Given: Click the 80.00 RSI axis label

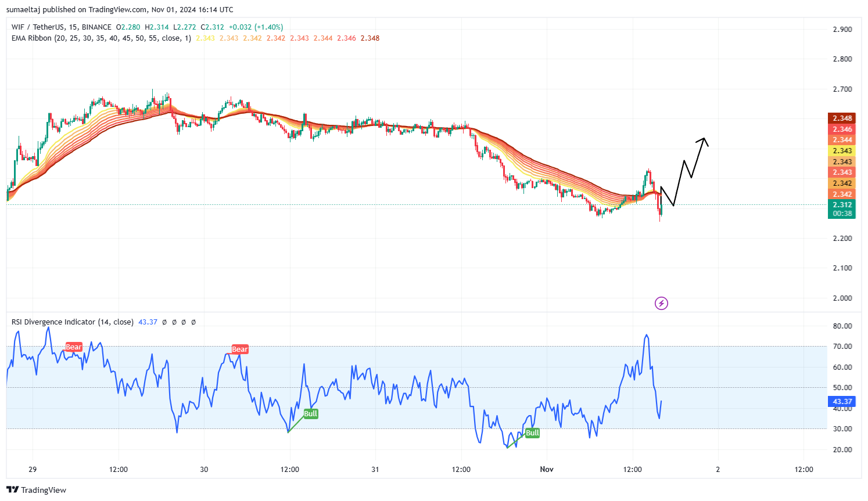Looking at the screenshot, I should coord(842,326).
